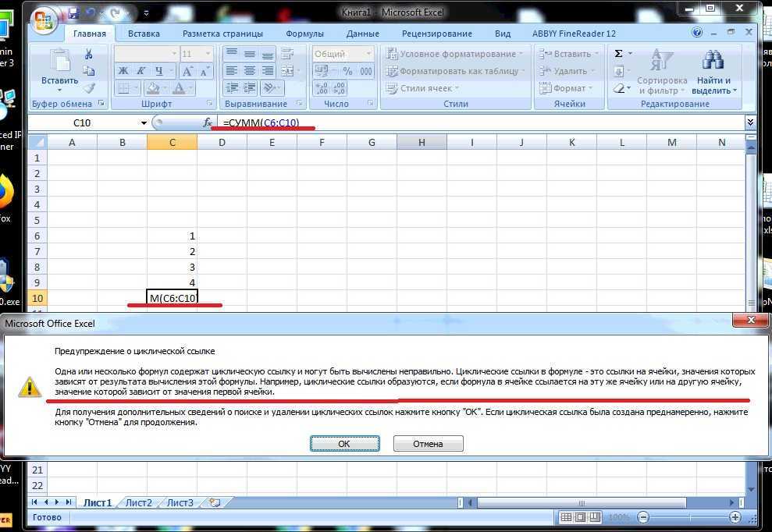772x532 pixels.
Task: Align text right in cell
Action: click(267, 71)
